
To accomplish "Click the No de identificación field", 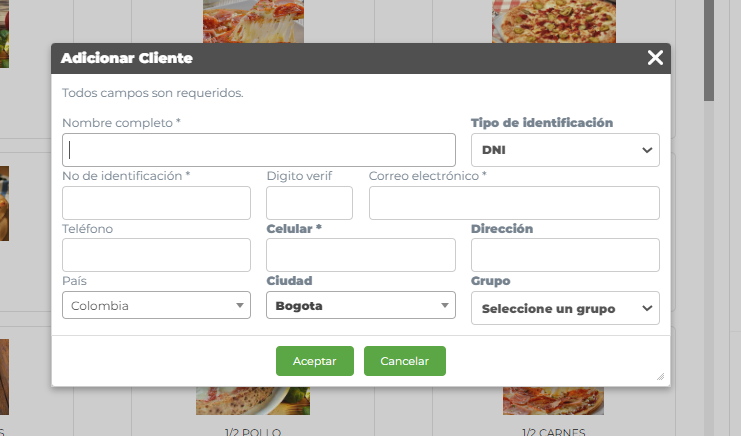I will [156, 203].
